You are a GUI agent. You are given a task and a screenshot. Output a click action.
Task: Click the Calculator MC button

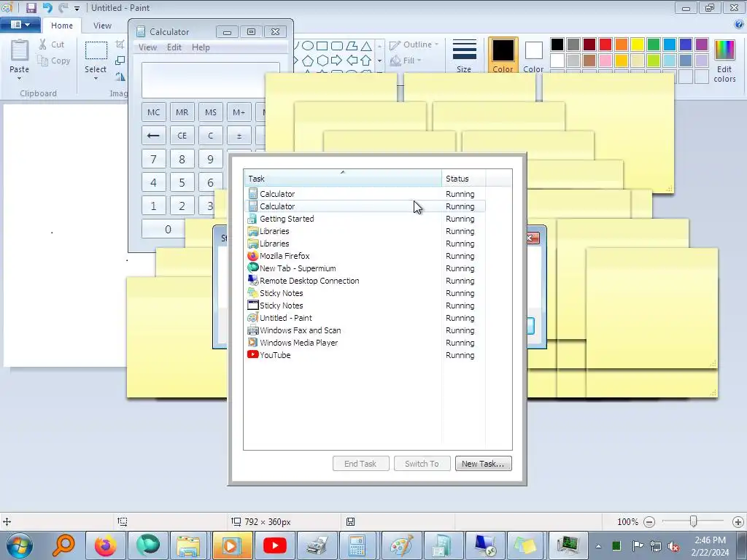click(153, 112)
